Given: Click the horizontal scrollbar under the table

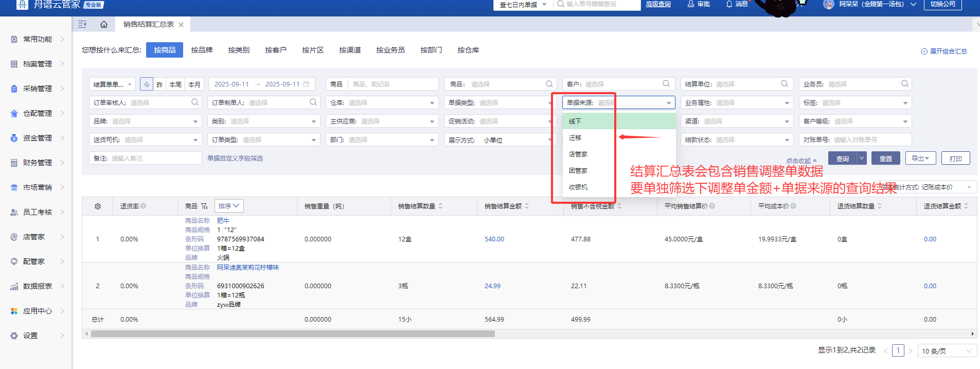Looking at the screenshot, I should point(293,334).
